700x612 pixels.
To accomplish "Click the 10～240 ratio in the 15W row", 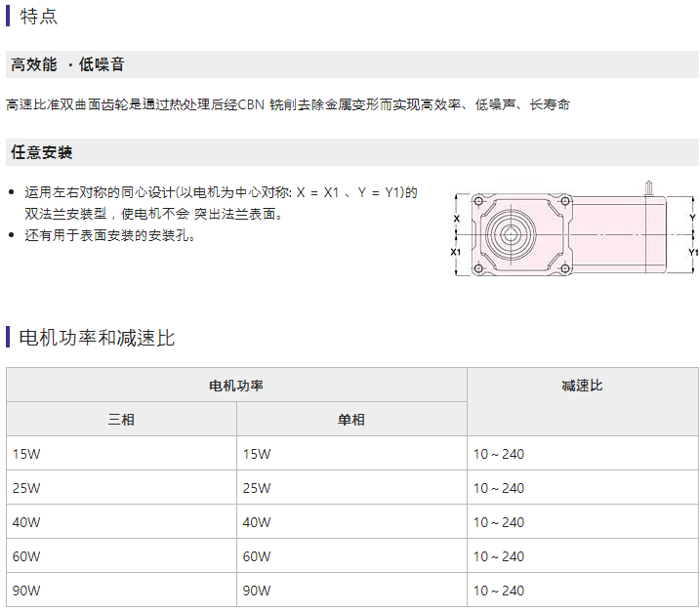I will (499, 454).
